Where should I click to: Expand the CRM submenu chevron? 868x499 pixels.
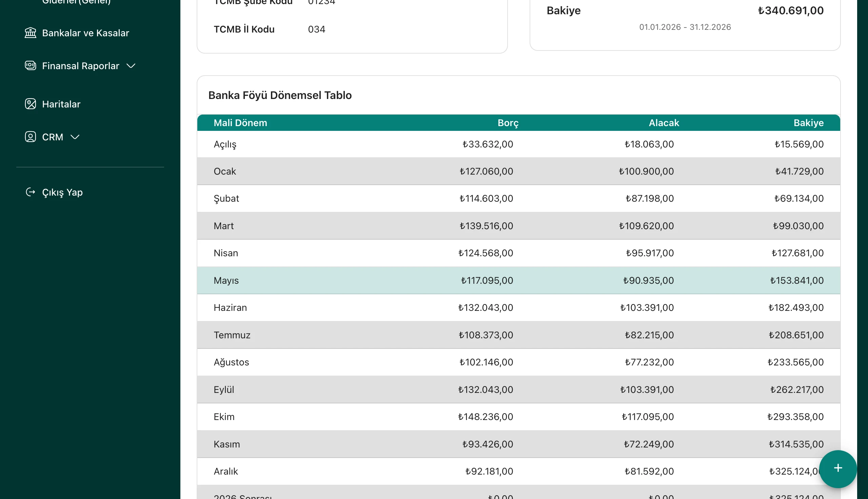tap(75, 137)
